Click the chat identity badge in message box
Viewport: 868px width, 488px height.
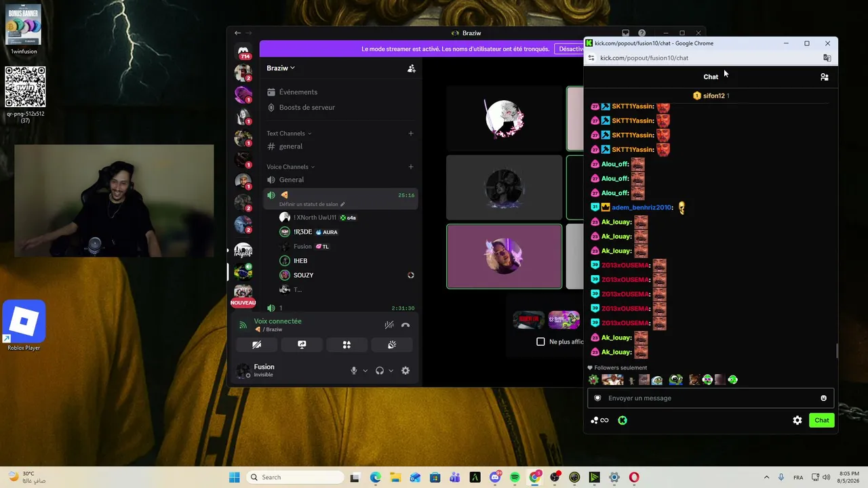597,399
